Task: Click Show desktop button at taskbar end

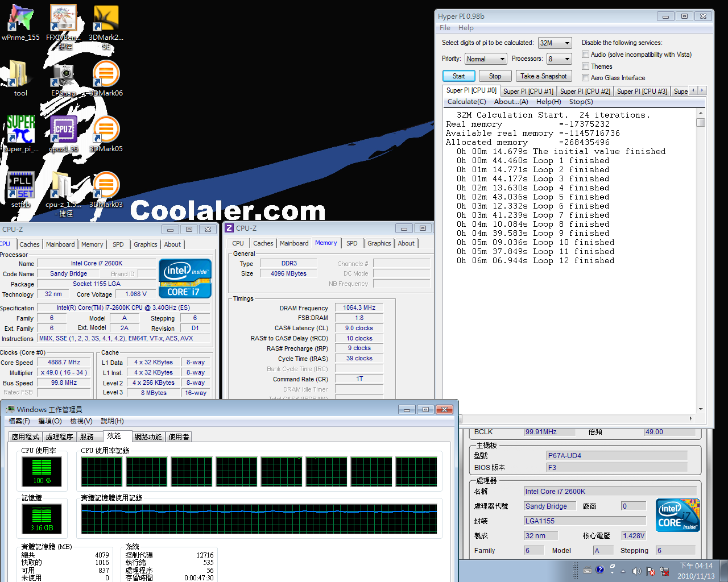Action: (x=724, y=571)
